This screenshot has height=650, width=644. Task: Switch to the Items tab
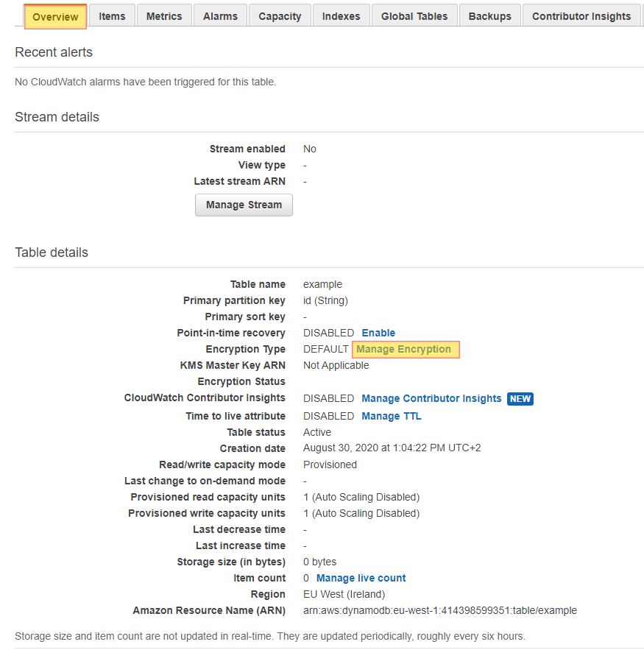[112, 15]
